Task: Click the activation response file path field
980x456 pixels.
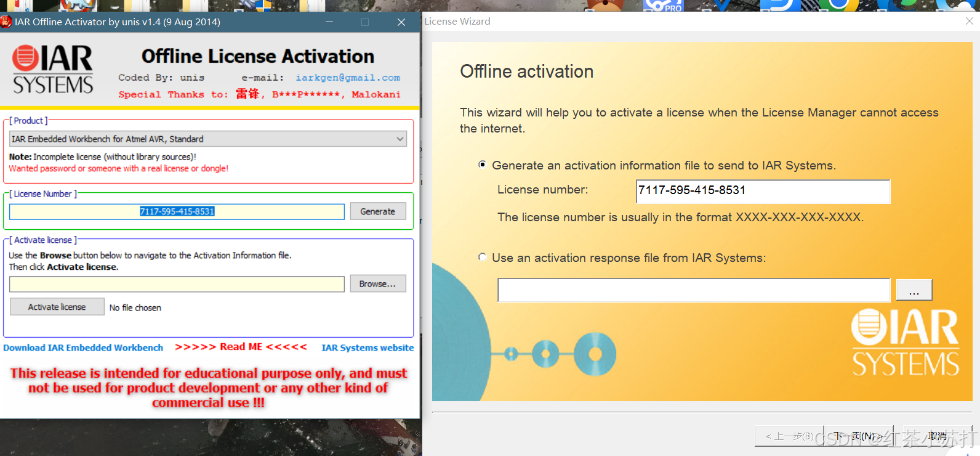Action: point(694,290)
